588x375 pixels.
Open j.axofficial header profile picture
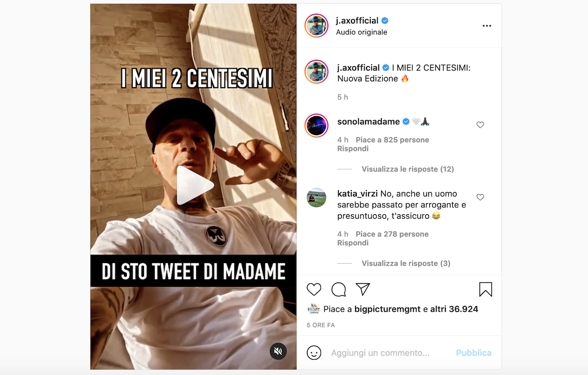click(316, 25)
